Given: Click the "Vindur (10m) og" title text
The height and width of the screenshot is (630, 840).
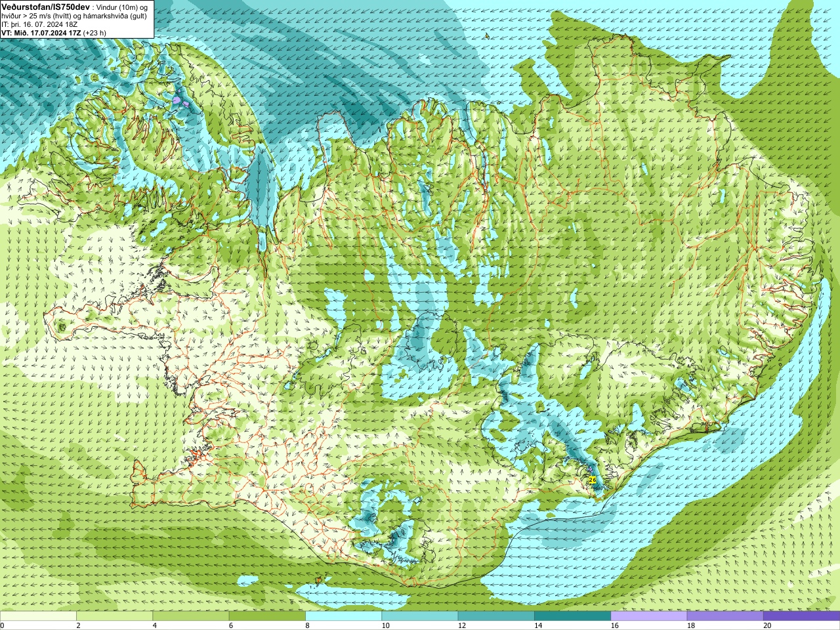Looking at the screenshot, I should point(122,7).
